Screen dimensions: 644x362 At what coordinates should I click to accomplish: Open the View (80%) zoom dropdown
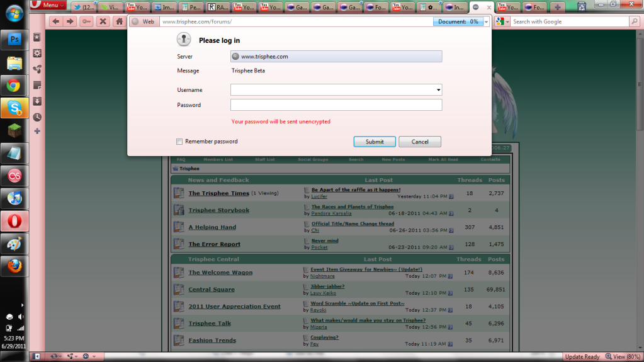pyautogui.click(x=623, y=357)
